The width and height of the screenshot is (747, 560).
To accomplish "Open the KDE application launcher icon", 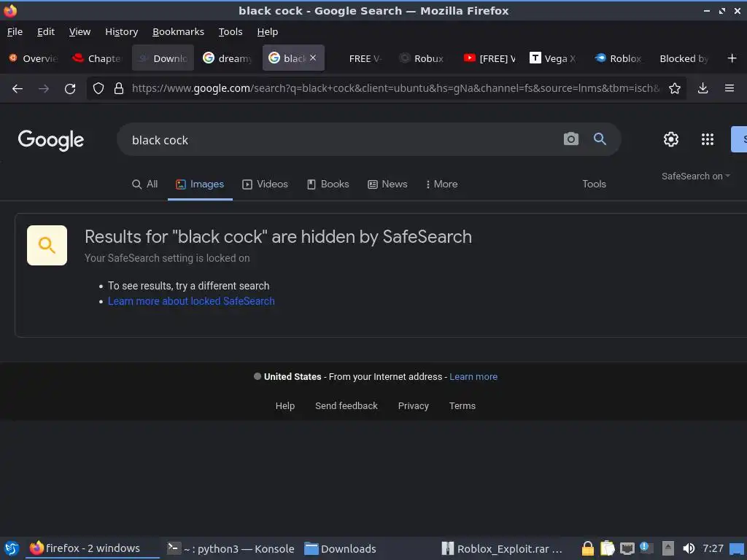I will (12, 548).
